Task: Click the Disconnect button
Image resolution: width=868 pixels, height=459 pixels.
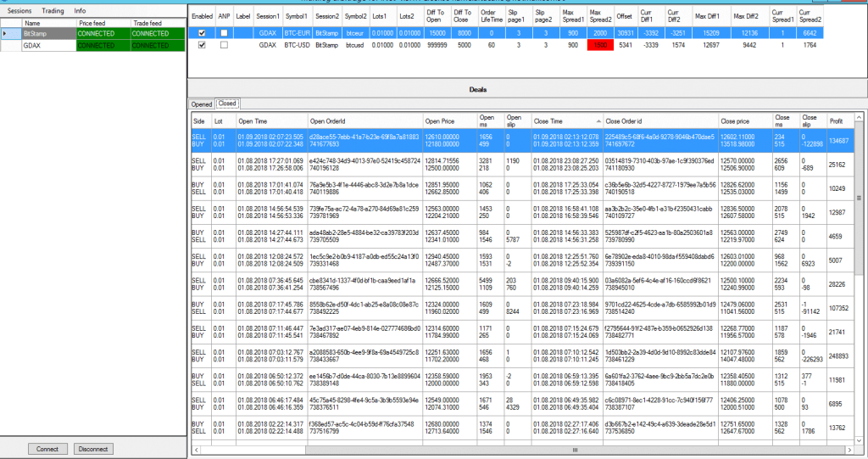Action: point(93,449)
